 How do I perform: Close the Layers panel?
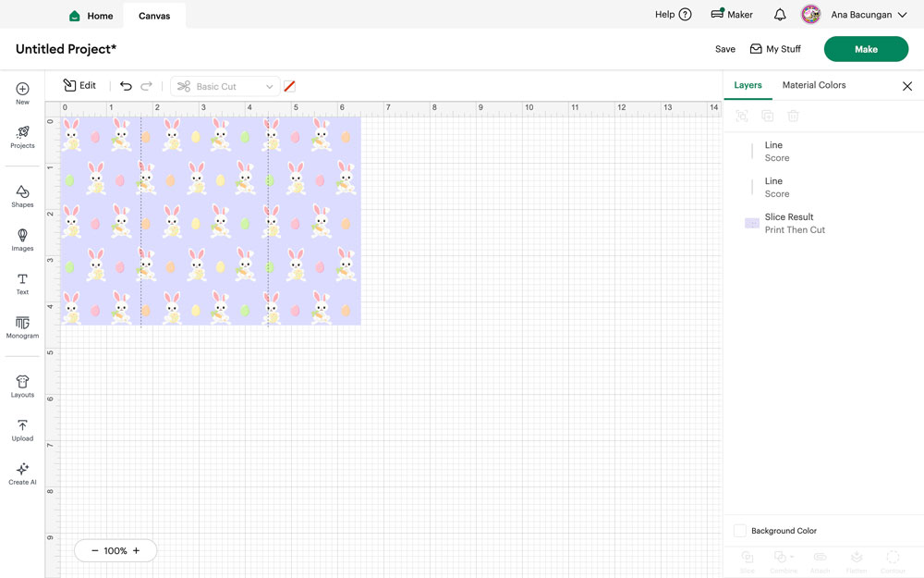tap(907, 86)
